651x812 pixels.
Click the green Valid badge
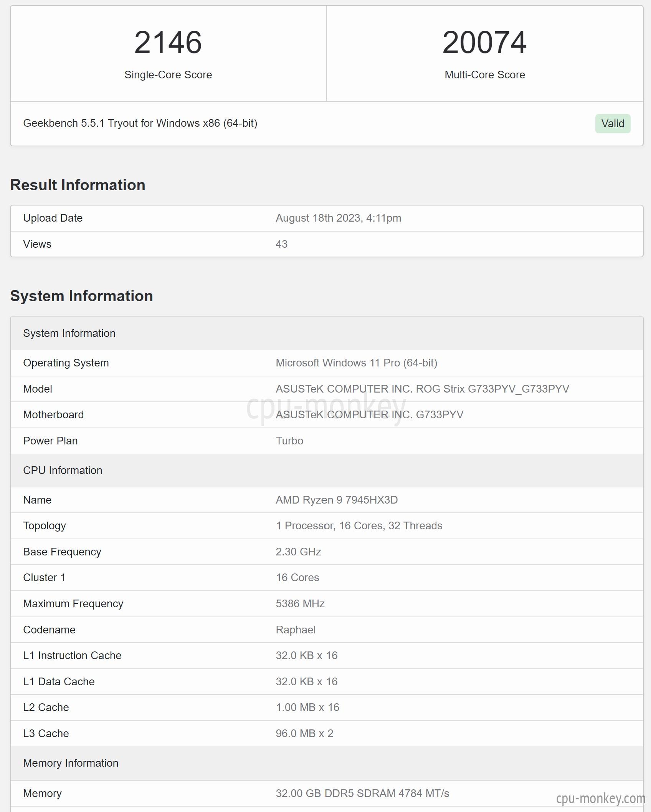613,124
